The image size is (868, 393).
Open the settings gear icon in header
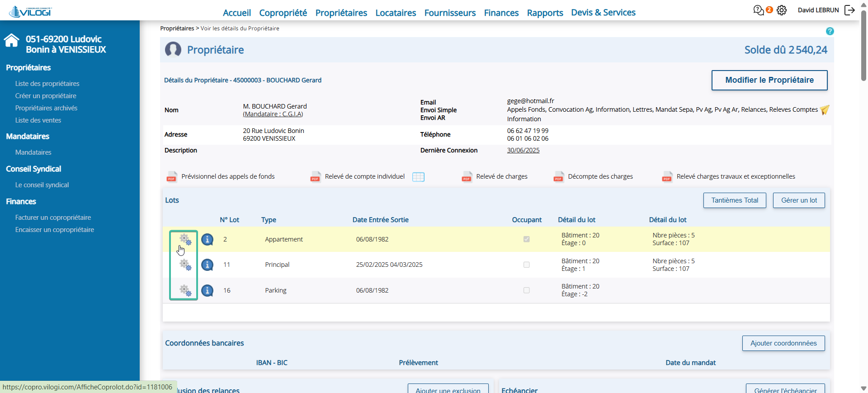[x=782, y=10]
